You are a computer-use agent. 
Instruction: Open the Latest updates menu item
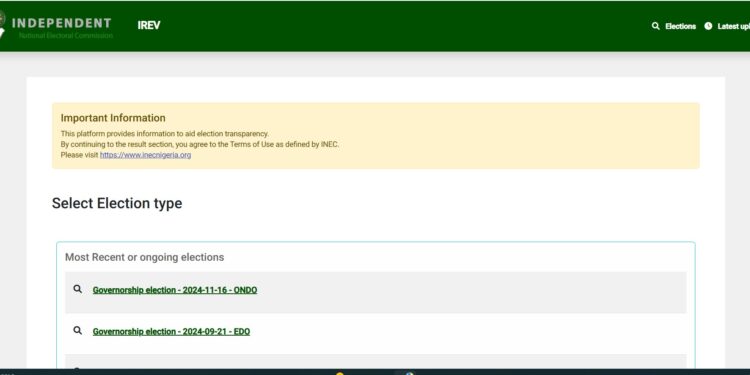(x=734, y=26)
